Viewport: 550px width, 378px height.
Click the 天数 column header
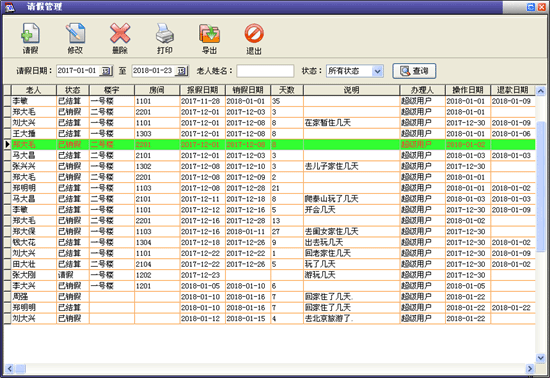point(287,90)
